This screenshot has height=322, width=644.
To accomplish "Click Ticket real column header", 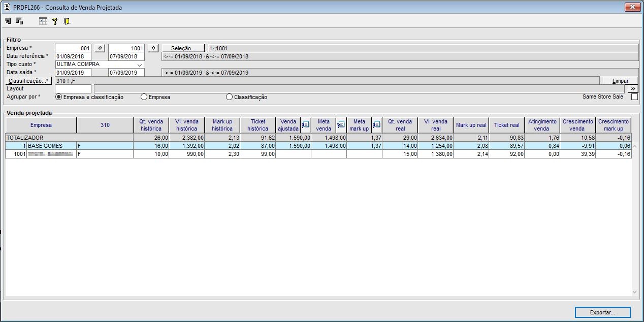I will pos(507,125).
